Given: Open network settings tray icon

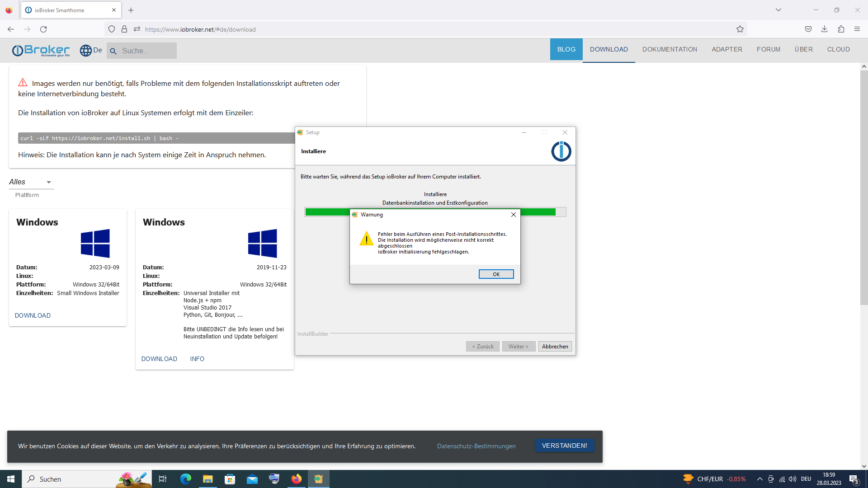Looking at the screenshot, I should pos(782,479).
